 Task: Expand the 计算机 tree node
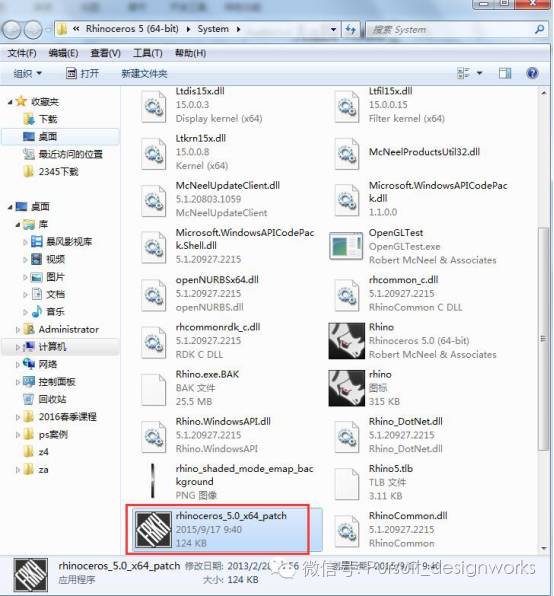18,347
